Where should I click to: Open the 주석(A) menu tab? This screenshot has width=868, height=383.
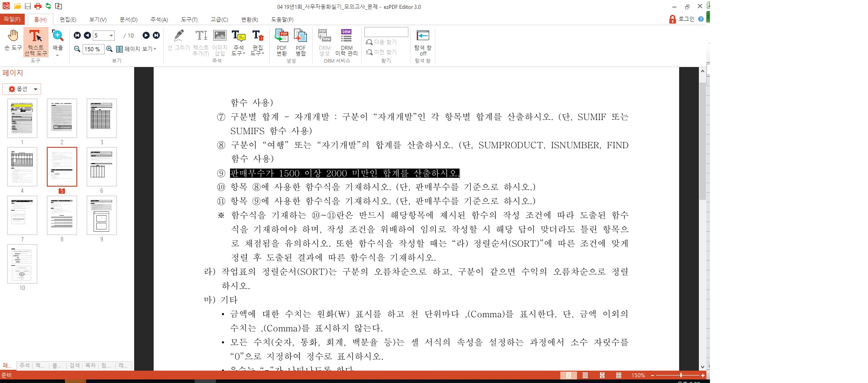point(159,19)
